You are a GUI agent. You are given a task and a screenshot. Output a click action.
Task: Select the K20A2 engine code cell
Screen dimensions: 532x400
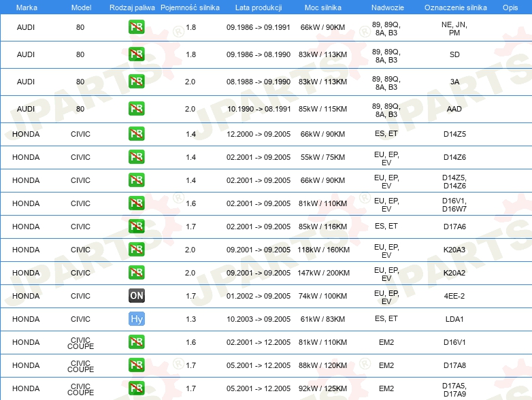454,273
